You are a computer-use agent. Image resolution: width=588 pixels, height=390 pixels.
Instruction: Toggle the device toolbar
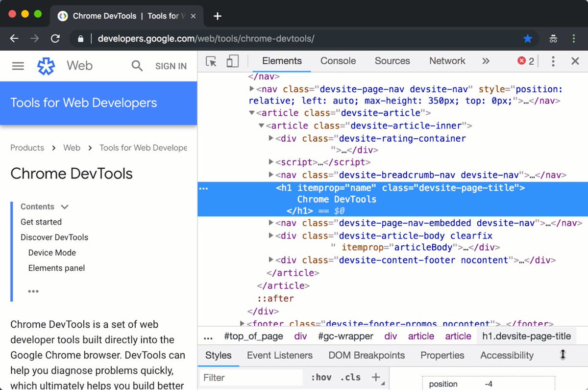(x=232, y=61)
